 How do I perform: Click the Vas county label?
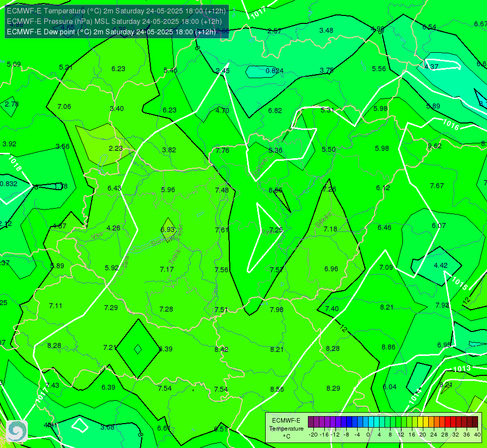coord(97,236)
